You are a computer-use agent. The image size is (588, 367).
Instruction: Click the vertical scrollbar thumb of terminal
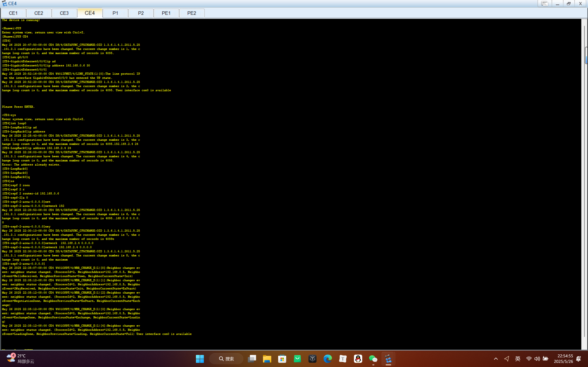[586, 55]
